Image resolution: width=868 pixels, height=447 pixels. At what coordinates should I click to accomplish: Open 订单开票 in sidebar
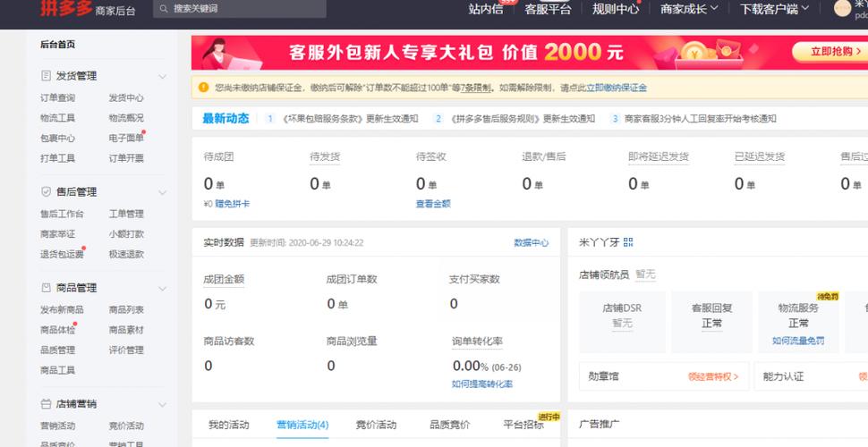[126, 158]
